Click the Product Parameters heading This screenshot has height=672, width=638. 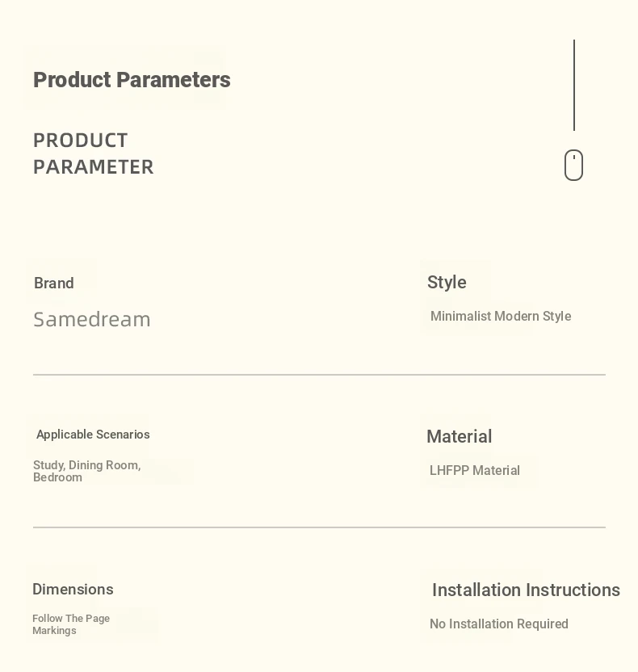click(132, 80)
